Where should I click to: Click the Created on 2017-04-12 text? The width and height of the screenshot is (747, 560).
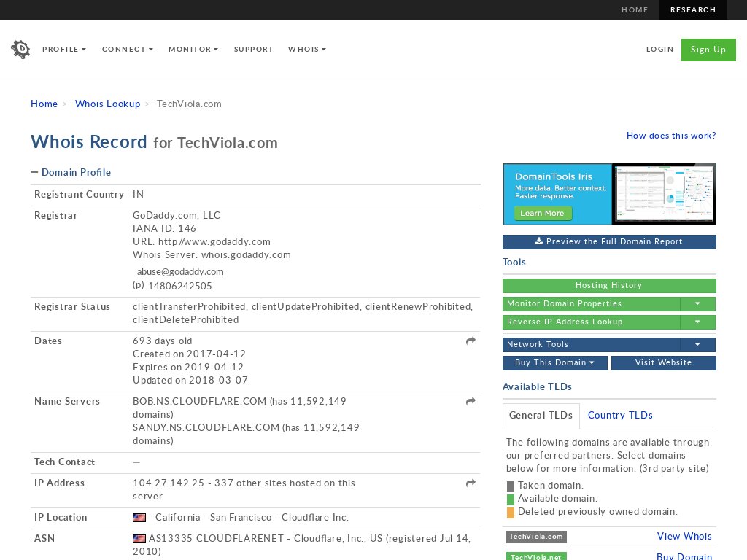tap(189, 354)
